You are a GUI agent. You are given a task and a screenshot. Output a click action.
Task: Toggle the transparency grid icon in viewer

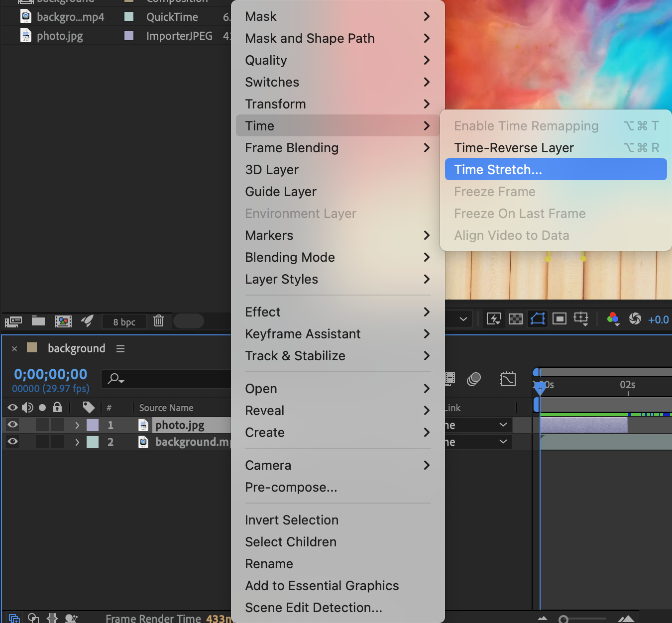516,319
